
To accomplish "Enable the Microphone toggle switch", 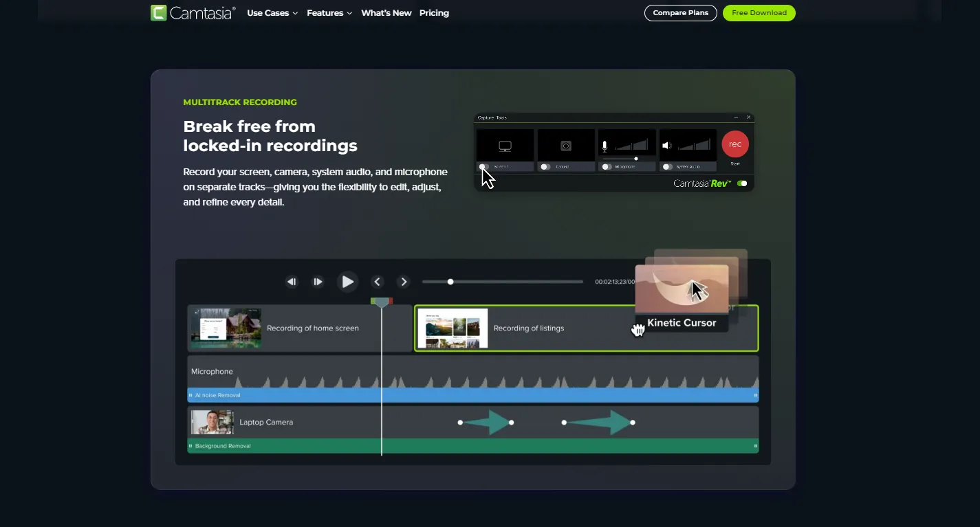I will point(606,167).
